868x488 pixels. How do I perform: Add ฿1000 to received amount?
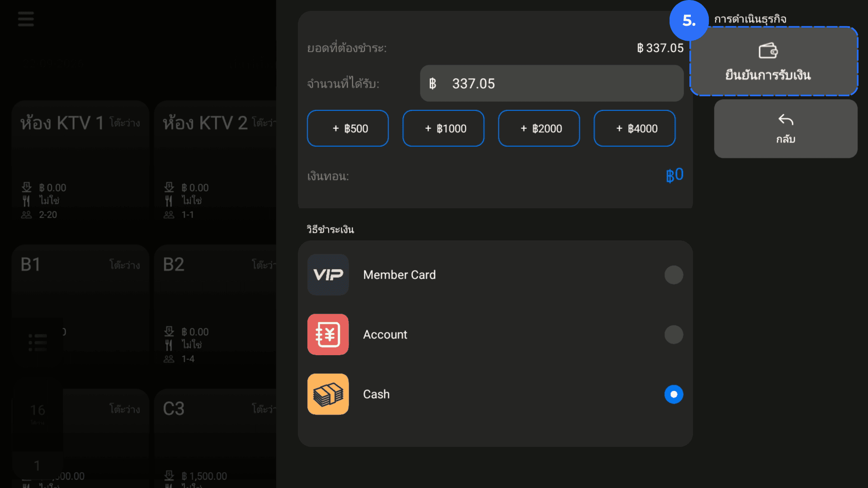[443, 128]
